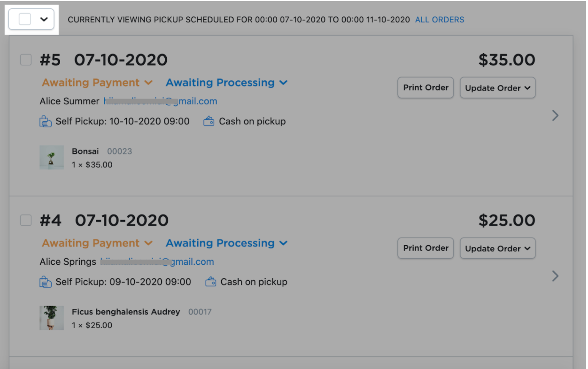Image resolution: width=588 pixels, height=369 pixels.
Task: Click the Print Order button for order #5
Action: click(426, 88)
